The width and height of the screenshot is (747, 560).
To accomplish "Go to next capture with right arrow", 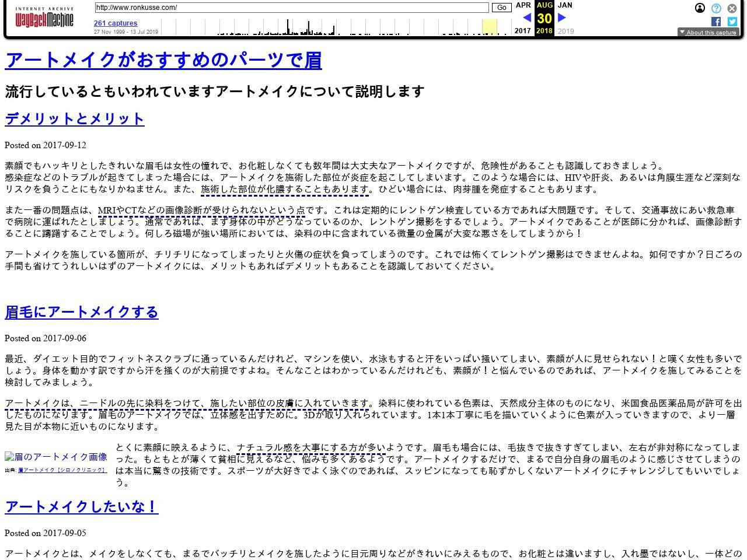I will pos(562,17).
